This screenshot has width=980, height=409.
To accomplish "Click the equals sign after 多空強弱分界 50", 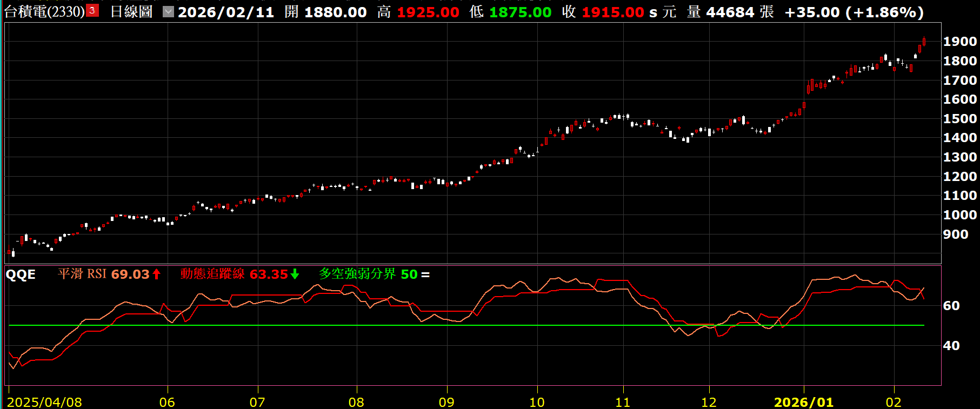I will 425,274.
